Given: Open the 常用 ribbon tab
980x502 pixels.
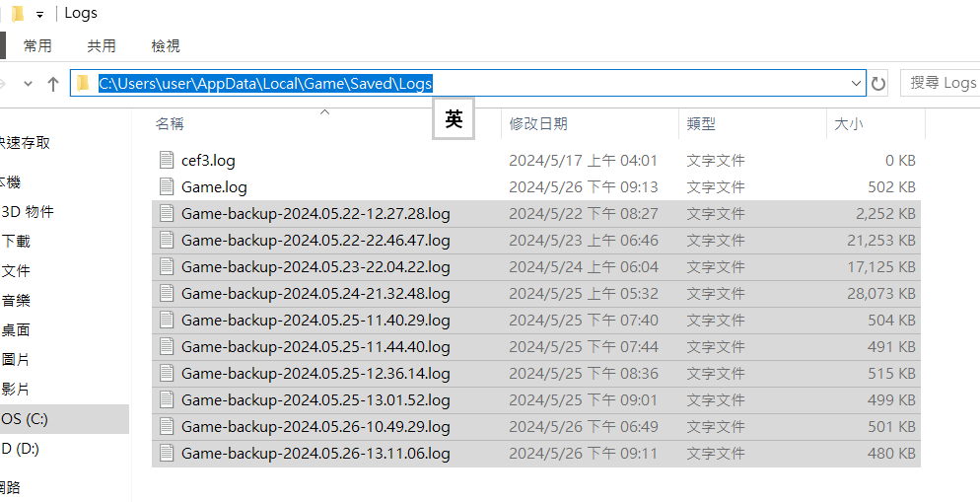Looking at the screenshot, I should pos(37,45).
